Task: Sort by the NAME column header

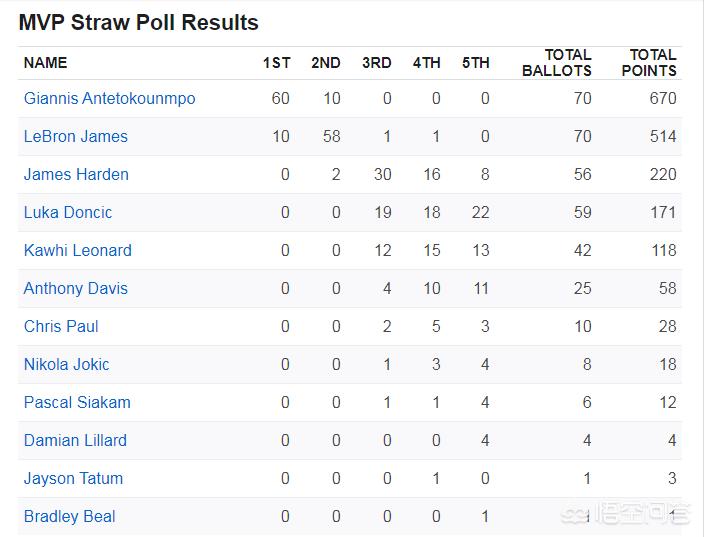Action: tap(45, 63)
